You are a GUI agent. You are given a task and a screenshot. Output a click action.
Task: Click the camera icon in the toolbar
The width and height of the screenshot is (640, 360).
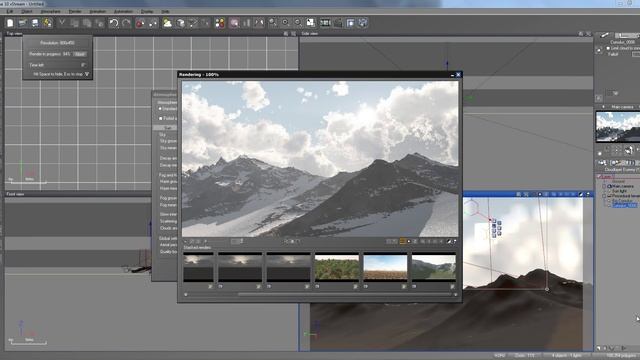point(338,23)
